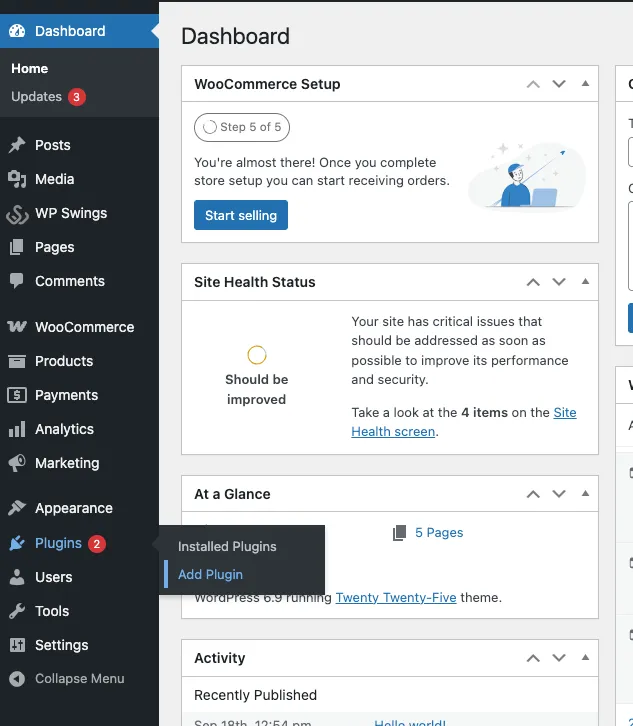The width and height of the screenshot is (633, 726).
Task: Click the Products archive box icon
Action: (17, 361)
